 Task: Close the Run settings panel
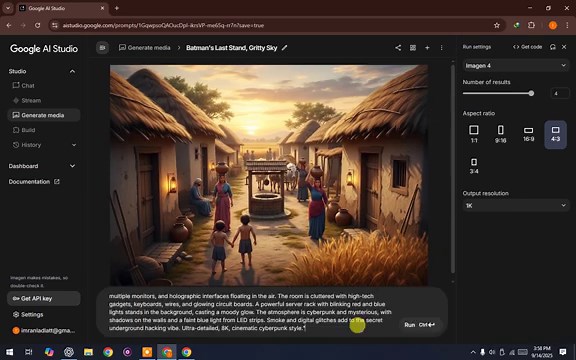click(x=564, y=47)
